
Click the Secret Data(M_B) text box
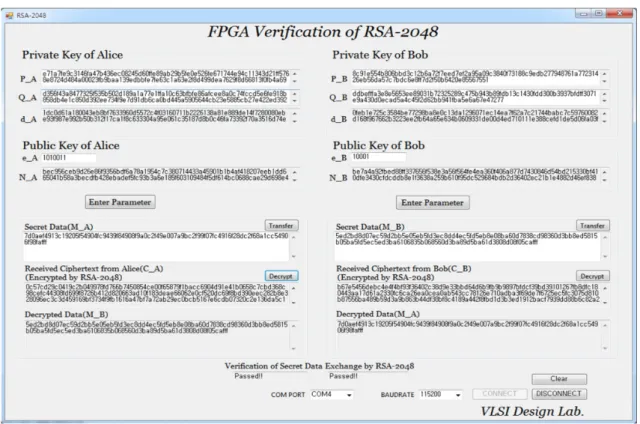(x=472, y=246)
